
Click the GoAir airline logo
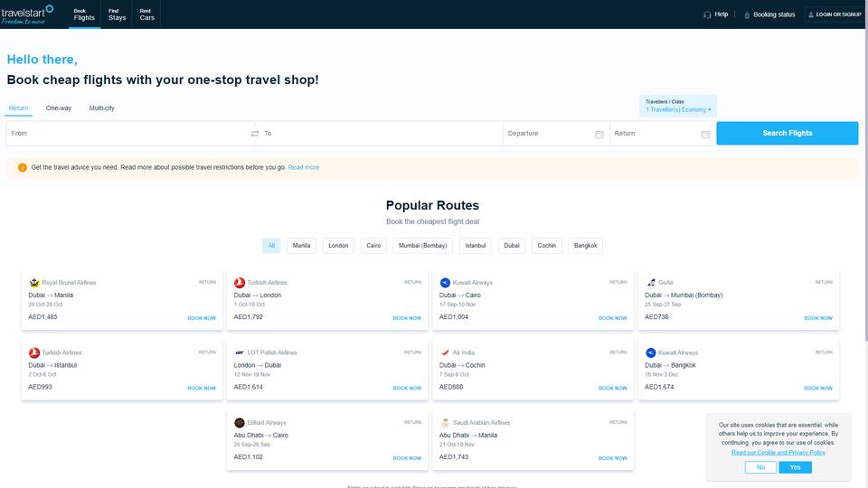pos(651,283)
